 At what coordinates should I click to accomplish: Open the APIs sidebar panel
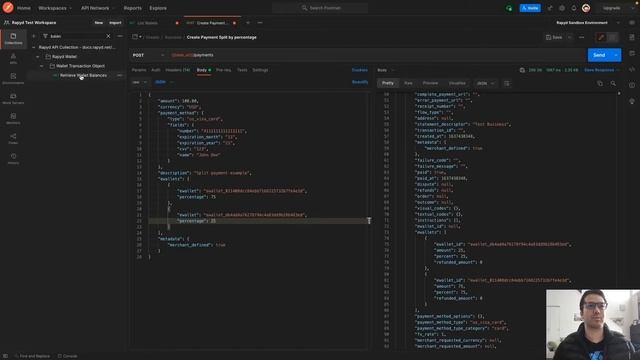coord(13,59)
